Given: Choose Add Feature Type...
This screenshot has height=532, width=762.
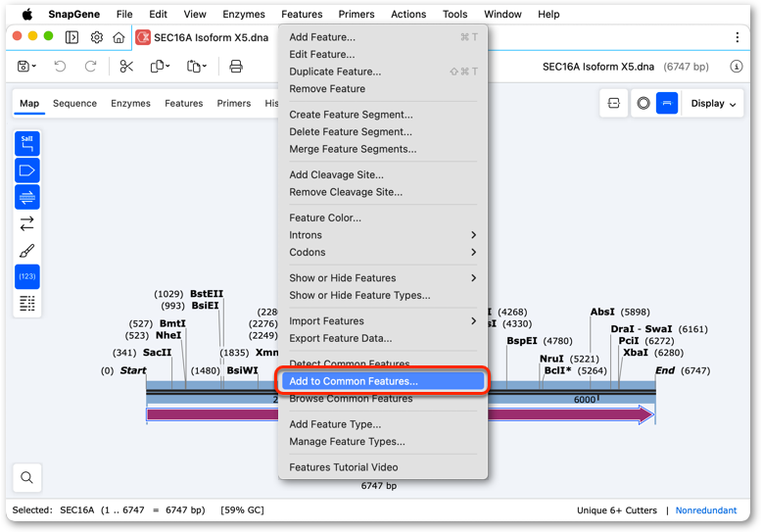Looking at the screenshot, I should pyautogui.click(x=382, y=424).
